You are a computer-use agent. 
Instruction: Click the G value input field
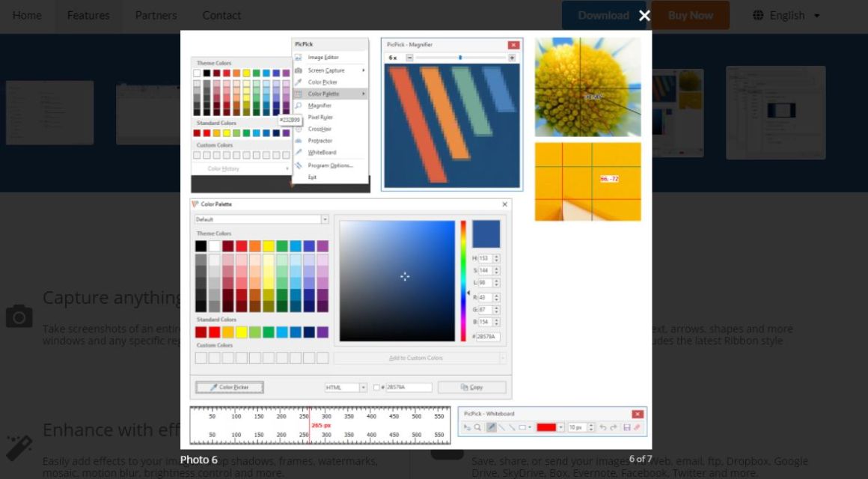click(x=486, y=310)
